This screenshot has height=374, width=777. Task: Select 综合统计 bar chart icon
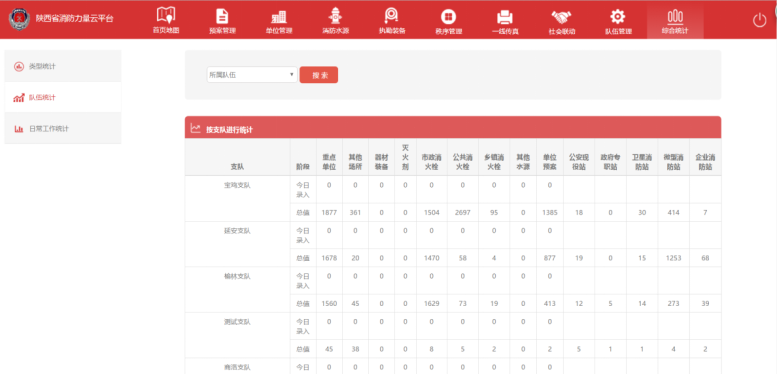click(x=675, y=17)
